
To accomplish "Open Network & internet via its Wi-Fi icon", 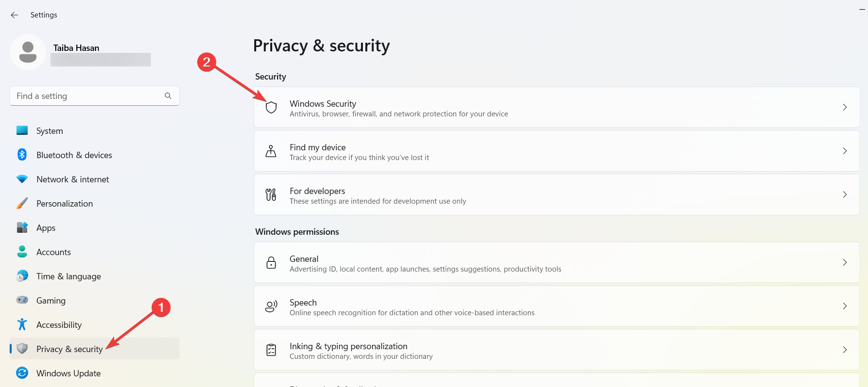I will pyautogui.click(x=22, y=179).
